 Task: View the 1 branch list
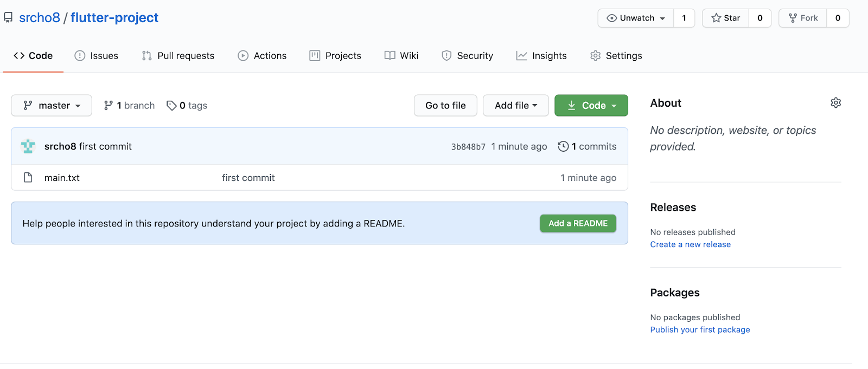[x=130, y=105]
